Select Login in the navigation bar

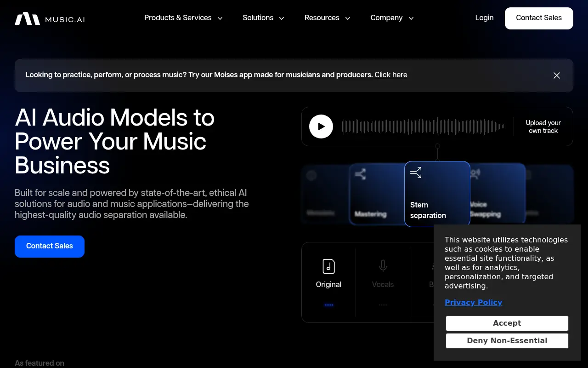click(x=484, y=18)
